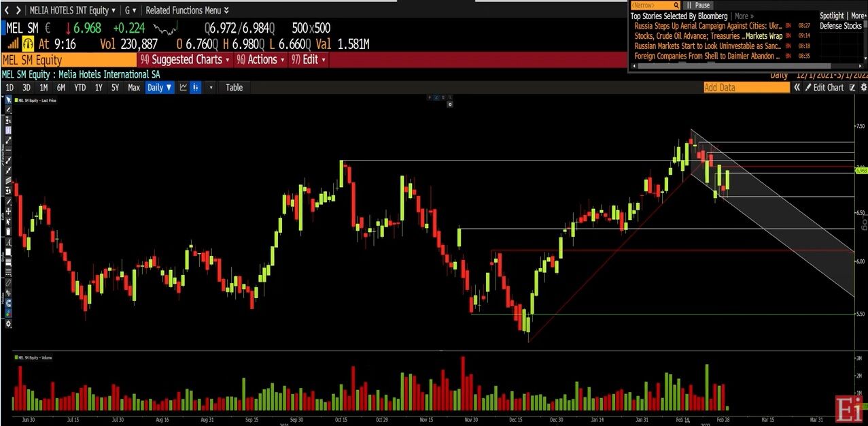Viewport: 868px width, 426px height.
Task: Open Russian Markets Start to Look Uninvestable story
Action: pyautogui.click(x=708, y=46)
